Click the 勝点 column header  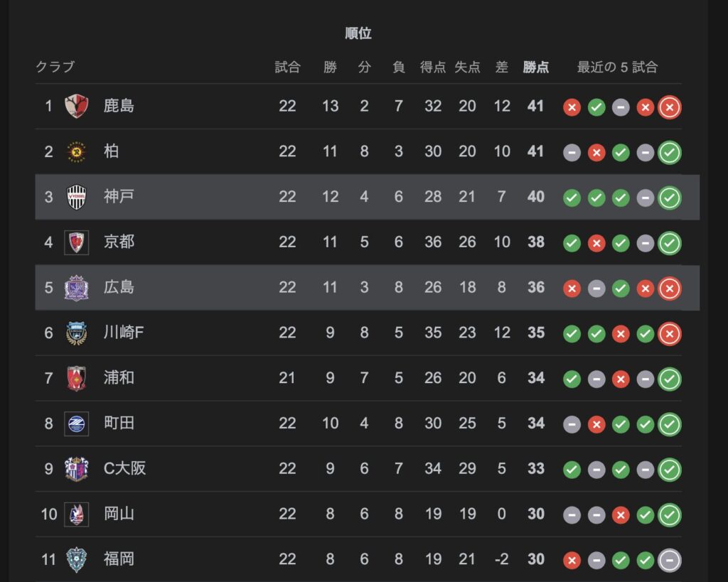pyautogui.click(x=536, y=68)
